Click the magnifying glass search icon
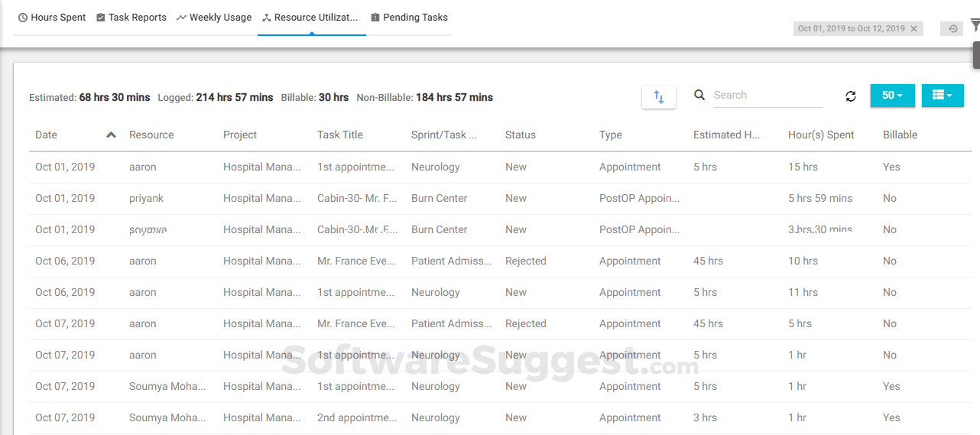Viewport: 980px width, 435px height. [x=699, y=95]
